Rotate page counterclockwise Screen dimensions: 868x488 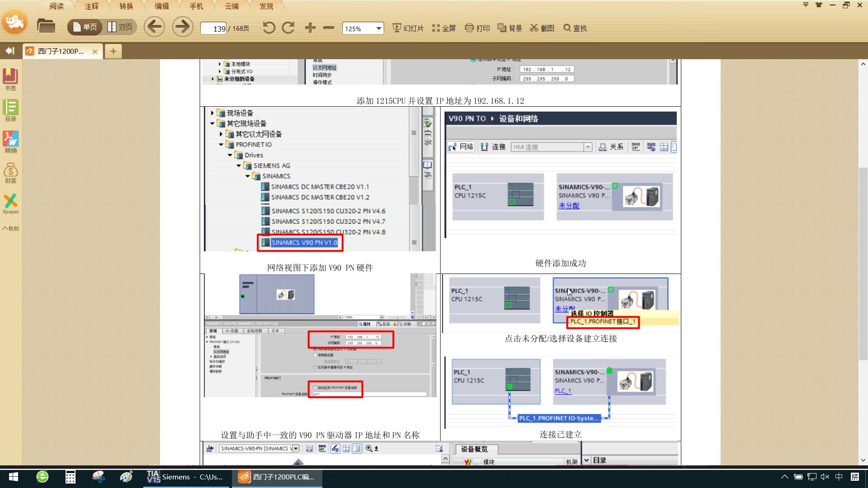click(x=269, y=28)
